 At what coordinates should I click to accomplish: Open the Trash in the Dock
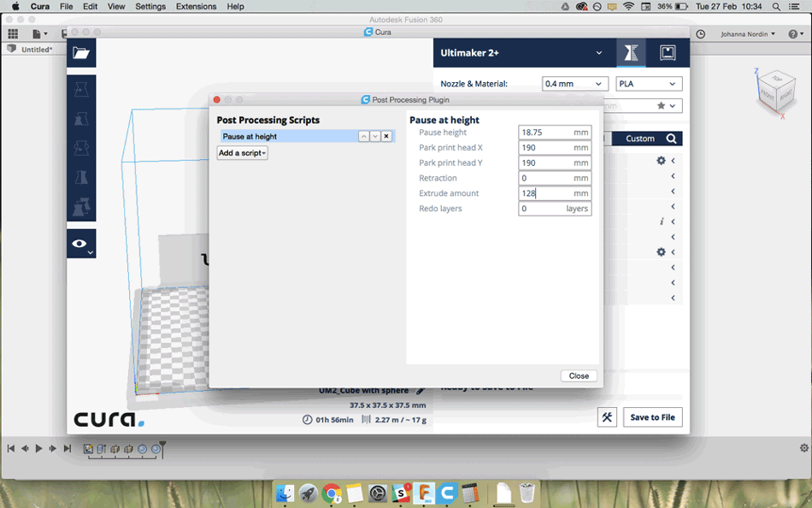[527, 493]
